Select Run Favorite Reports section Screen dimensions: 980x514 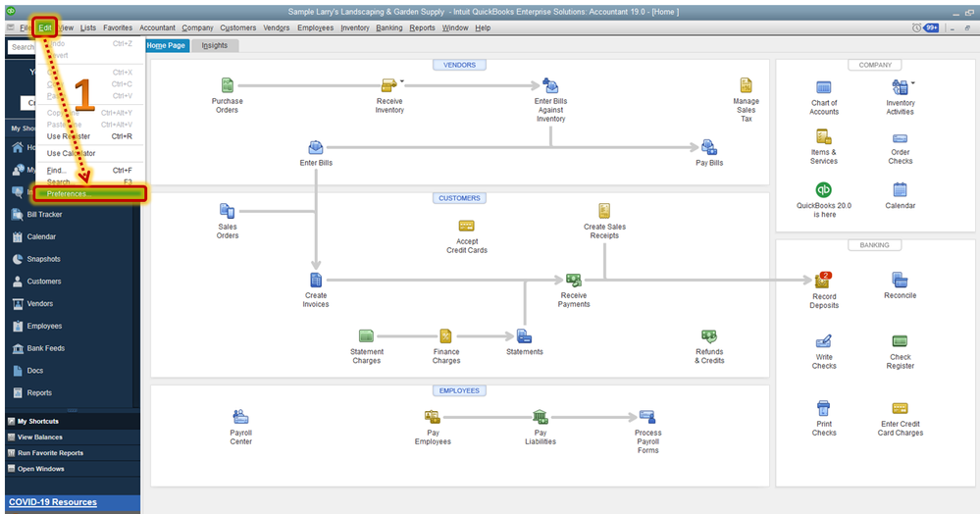pyautogui.click(x=73, y=453)
